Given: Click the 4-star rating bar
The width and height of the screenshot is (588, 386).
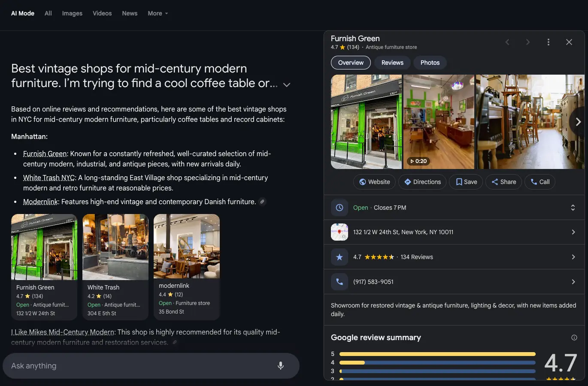Looking at the screenshot, I should [437, 363].
